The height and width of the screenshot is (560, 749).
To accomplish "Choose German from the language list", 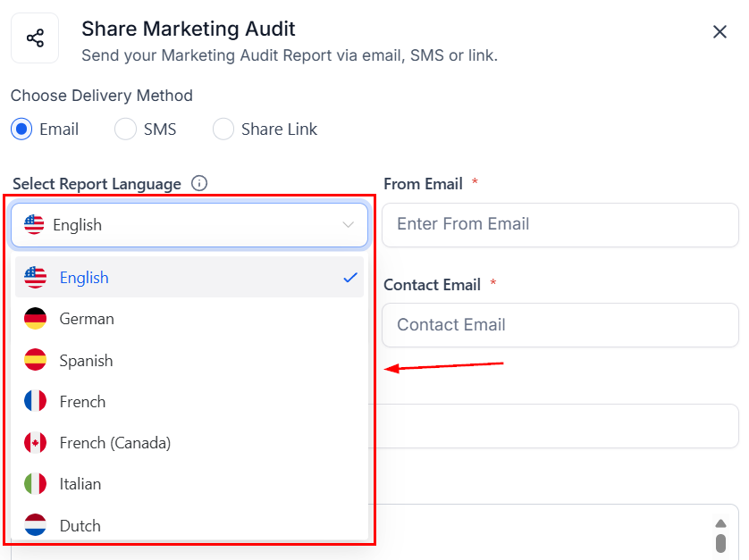I will 189,319.
